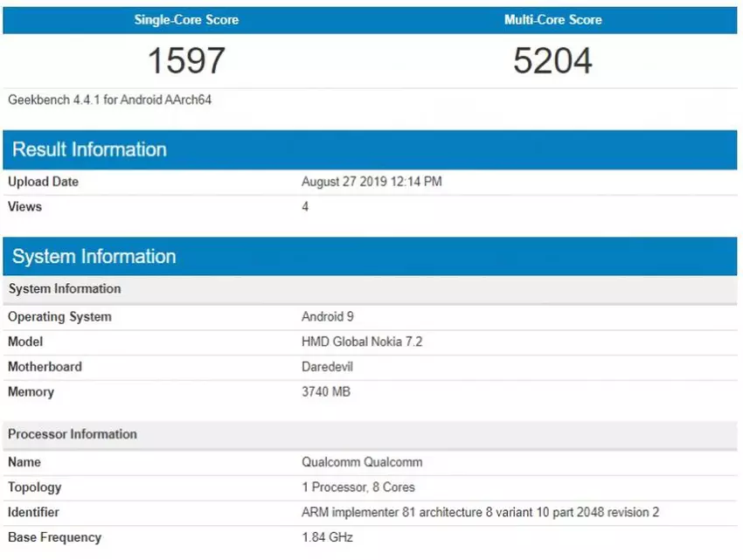
Task: Click the Multi-Core Score header
Action: tap(552, 19)
